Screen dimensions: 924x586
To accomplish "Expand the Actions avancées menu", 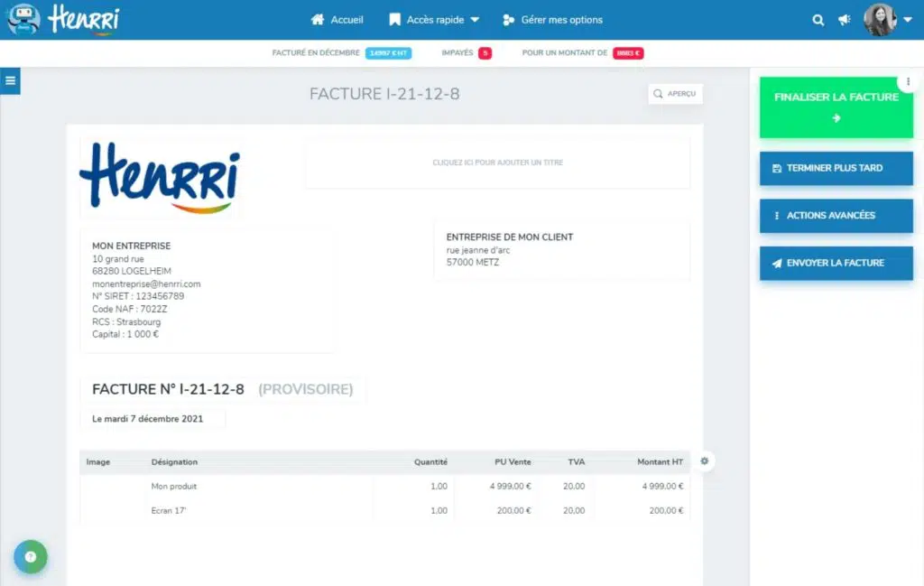I will (836, 216).
